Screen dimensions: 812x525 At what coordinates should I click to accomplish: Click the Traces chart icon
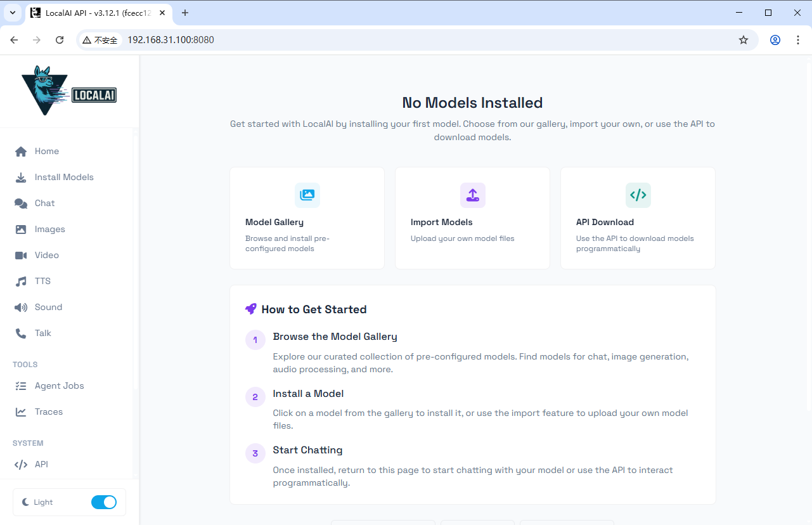21,412
